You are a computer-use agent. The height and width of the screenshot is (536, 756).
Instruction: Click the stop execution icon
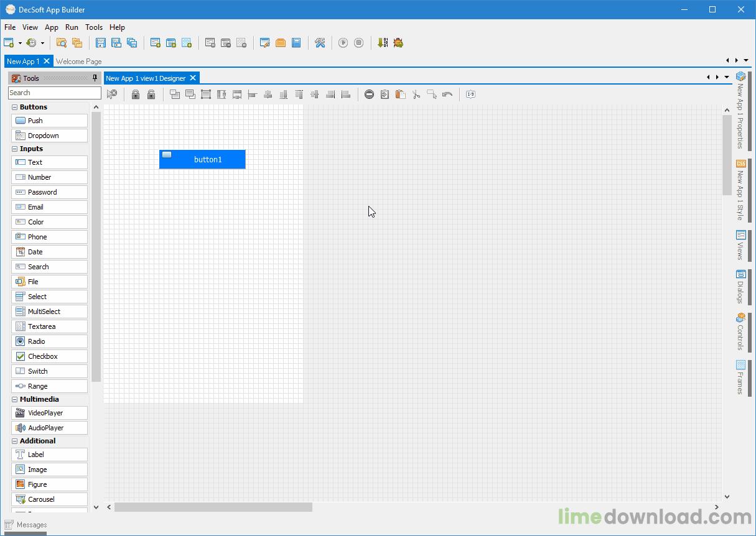[x=358, y=42]
